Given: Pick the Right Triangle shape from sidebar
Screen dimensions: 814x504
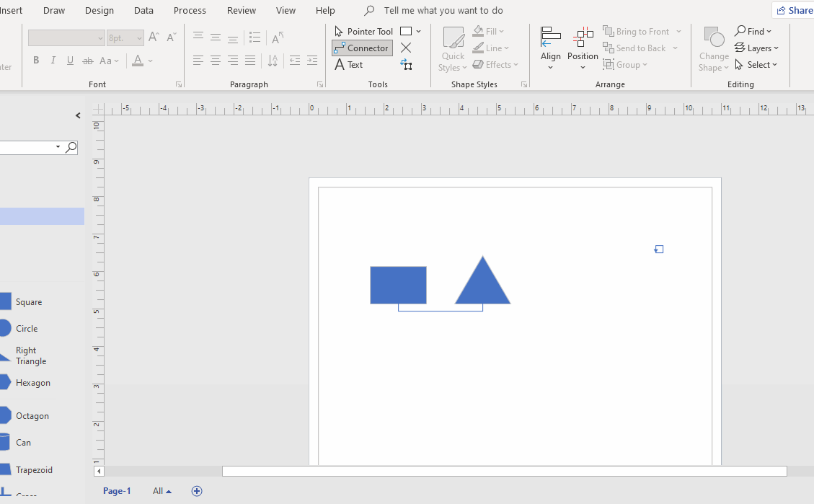Looking at the screenshot, I should (x=29, y=355).
